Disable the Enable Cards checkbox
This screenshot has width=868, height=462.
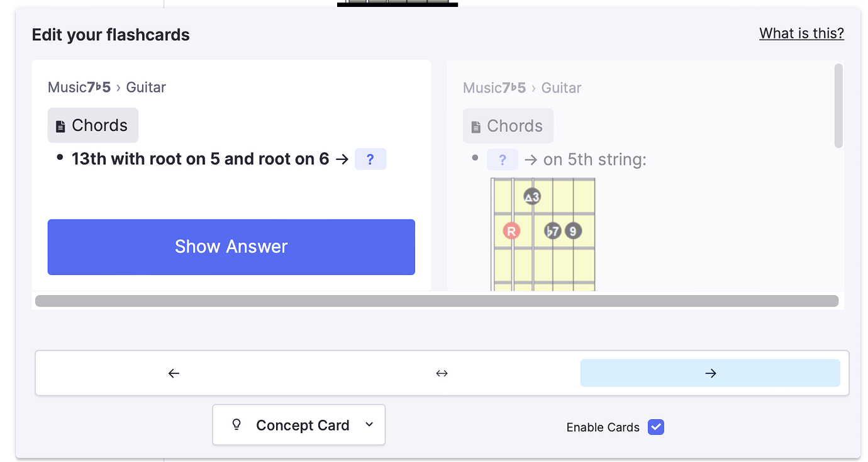(x=656, y=427)
